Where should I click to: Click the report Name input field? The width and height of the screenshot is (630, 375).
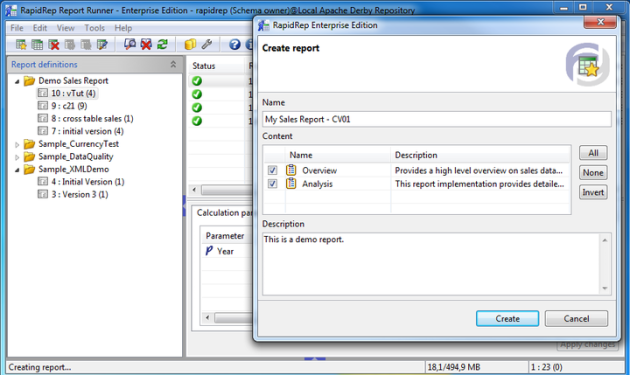click(437, 119)
